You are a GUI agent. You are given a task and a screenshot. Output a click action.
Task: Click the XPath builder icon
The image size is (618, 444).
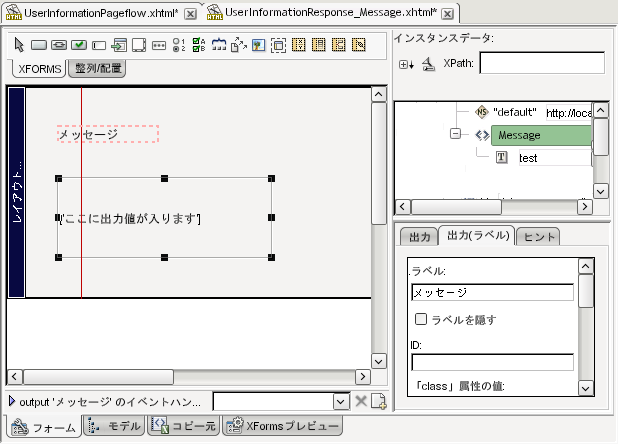pyautogui.click(x=428, y=64)
